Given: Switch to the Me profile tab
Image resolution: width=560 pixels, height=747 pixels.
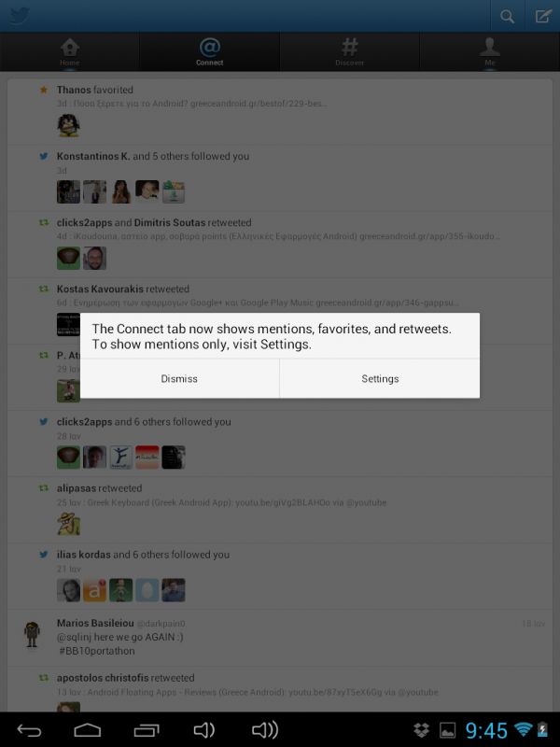Looking at the screenshot, I should [x=490, y=52].
